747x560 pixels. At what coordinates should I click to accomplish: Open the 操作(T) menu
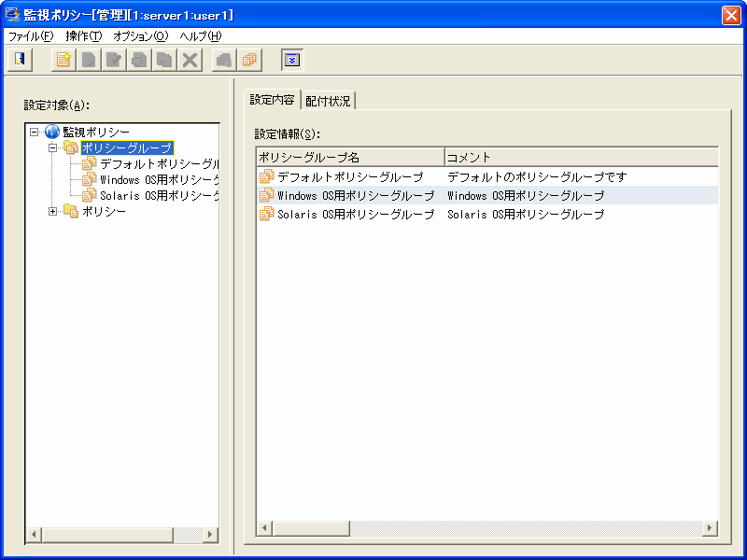point(84,36)
